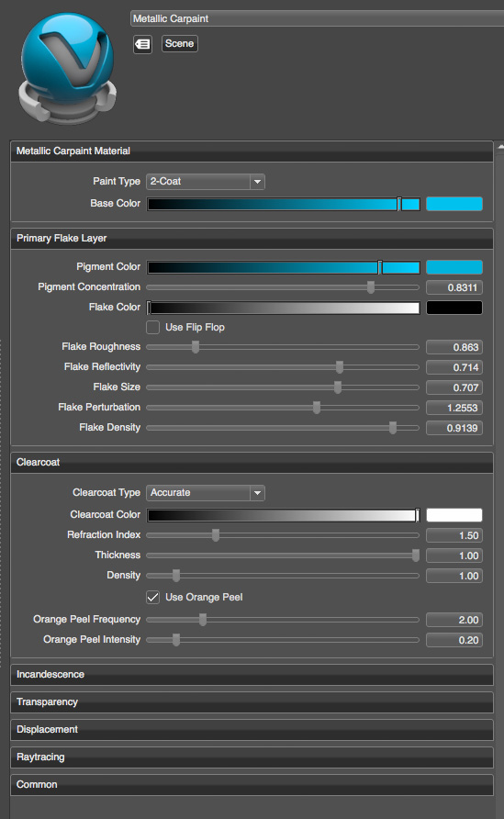Open the Clearcoat Type dropdown
This screenshot has width=504, height=819.
point(206,493)
